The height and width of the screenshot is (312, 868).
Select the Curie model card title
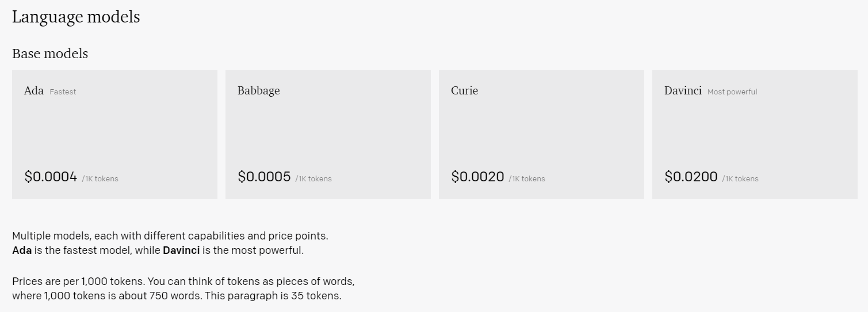[x=464, y=91]
